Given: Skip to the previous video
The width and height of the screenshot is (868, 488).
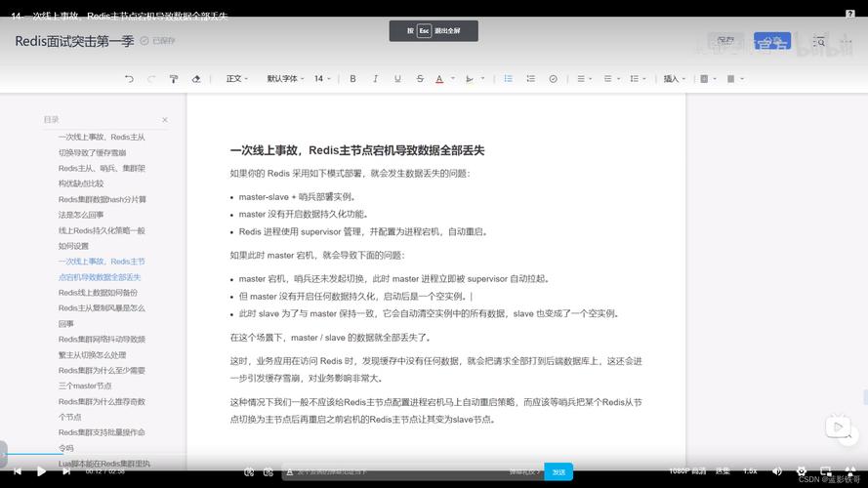Looking at the screenshot, I should (18, 471).
